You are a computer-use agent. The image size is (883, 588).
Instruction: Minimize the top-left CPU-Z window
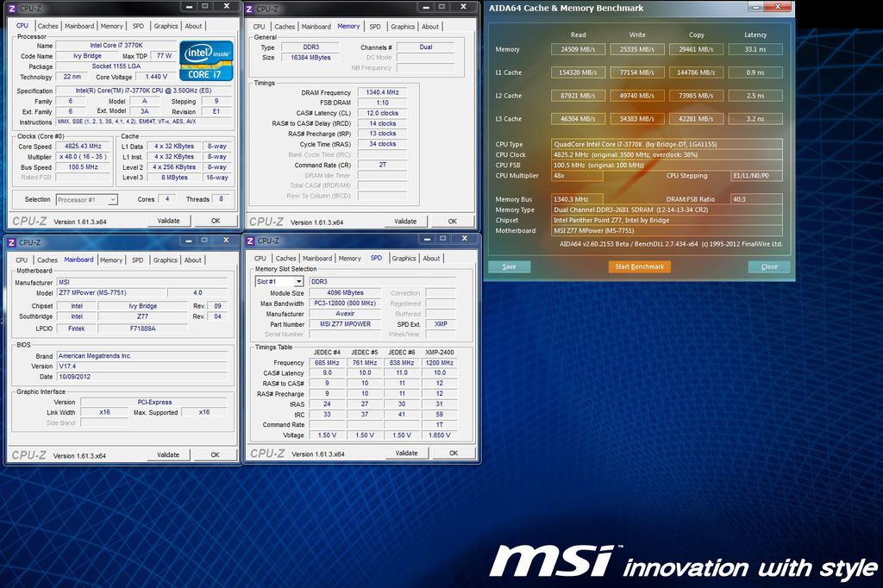pos(189,6)
